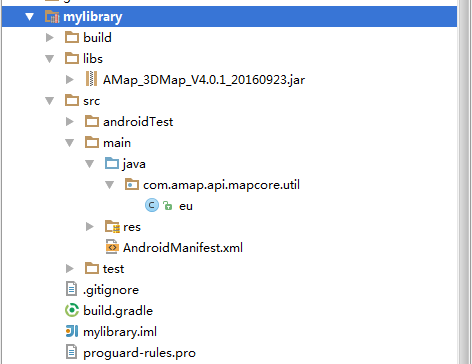472x364 pixels.
Task: Click the androidTest folder icon
Action: click(92, 121)
